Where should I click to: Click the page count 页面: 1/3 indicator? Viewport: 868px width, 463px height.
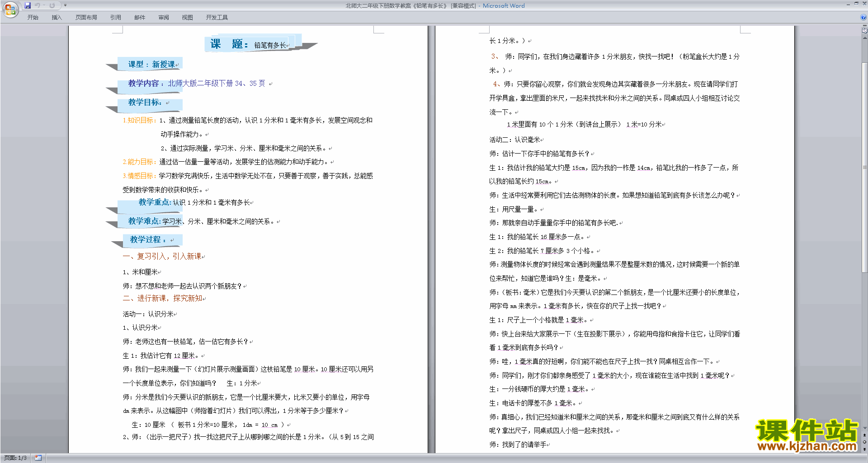click(15, 458)
